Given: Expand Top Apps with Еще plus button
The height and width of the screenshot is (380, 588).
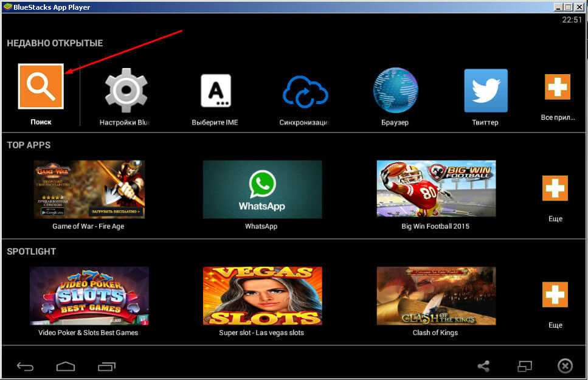Looking at the screenshot, I should pos(555,188).
